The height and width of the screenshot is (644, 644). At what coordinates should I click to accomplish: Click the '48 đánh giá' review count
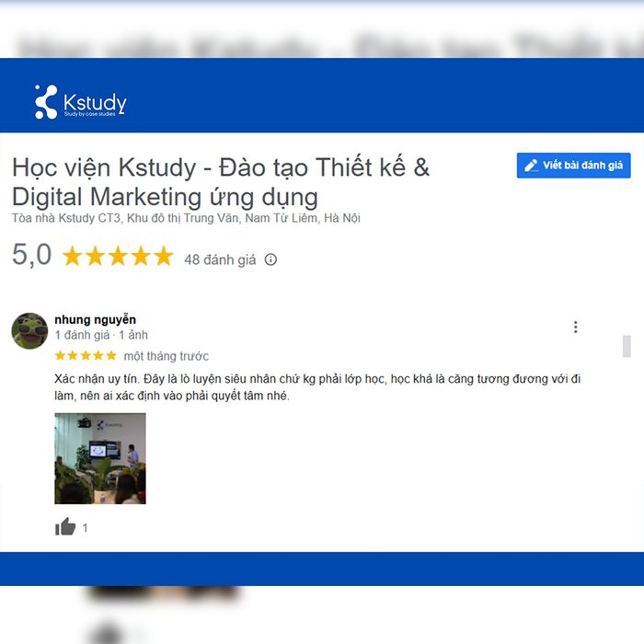click(220, 259)
